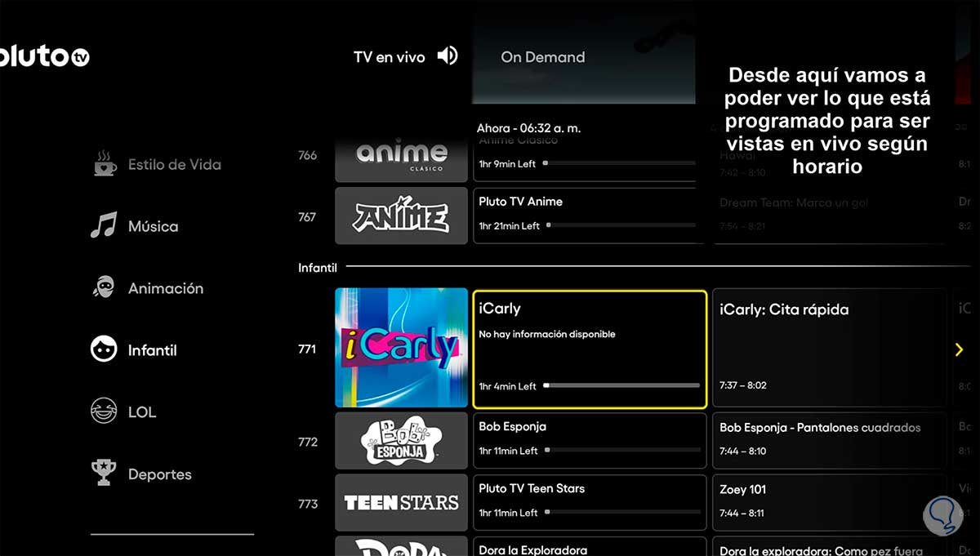Click No hay información disponible text
Screen dimensions: 980x556
(x=547, y=334)
